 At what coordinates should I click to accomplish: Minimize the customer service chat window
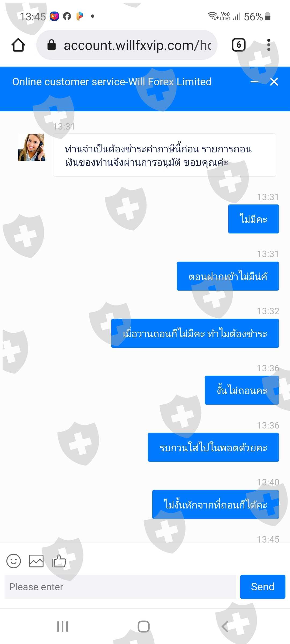point(254,82)
